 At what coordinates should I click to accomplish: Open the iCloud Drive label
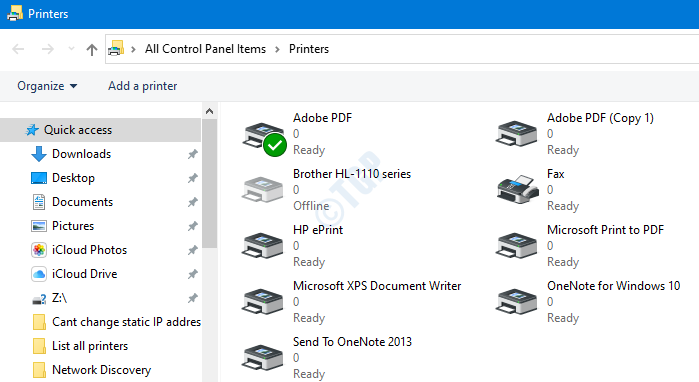85,274
